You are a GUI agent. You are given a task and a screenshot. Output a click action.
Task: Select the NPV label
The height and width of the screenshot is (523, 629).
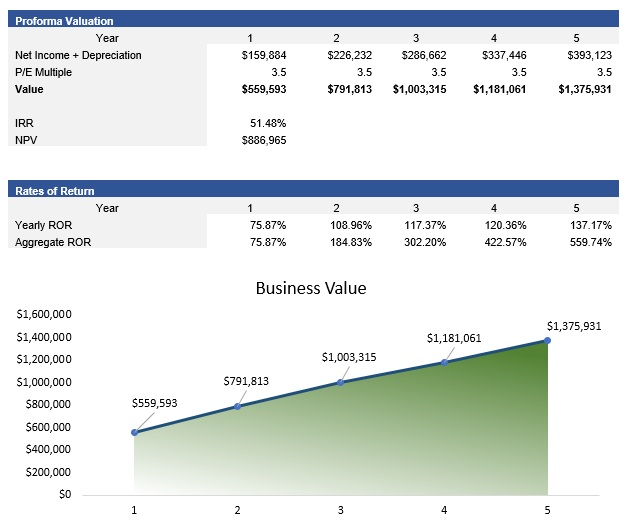pos(26,140)
